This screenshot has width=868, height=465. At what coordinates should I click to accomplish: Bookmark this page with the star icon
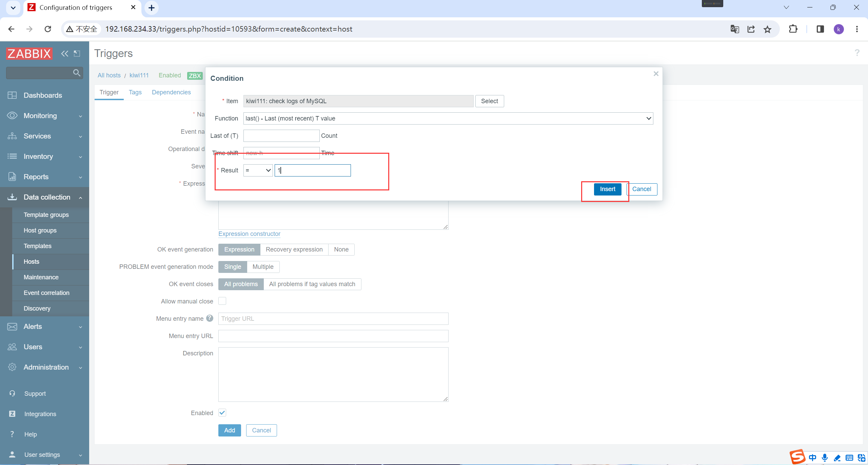point(767,29)
